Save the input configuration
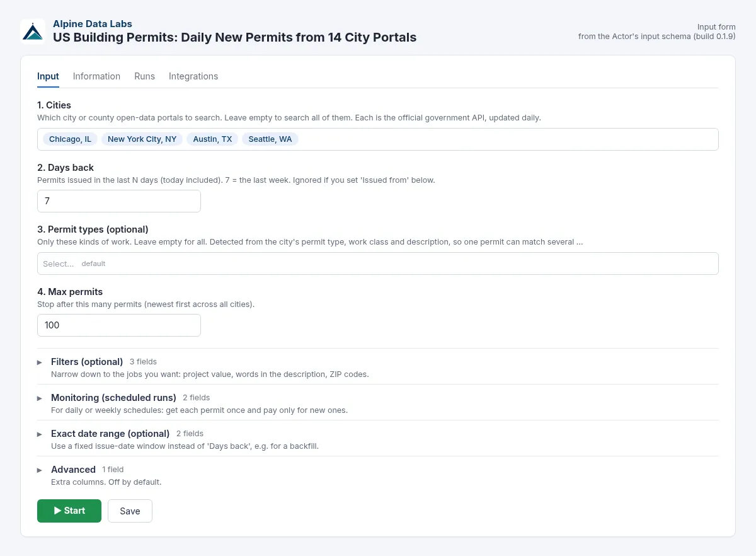 point(130,511)
